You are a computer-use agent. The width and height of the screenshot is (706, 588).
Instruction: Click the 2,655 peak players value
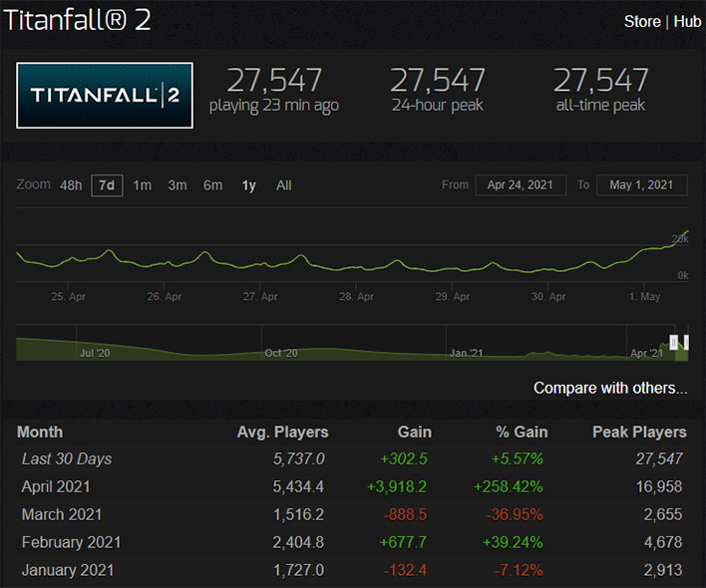pos(663,514)
